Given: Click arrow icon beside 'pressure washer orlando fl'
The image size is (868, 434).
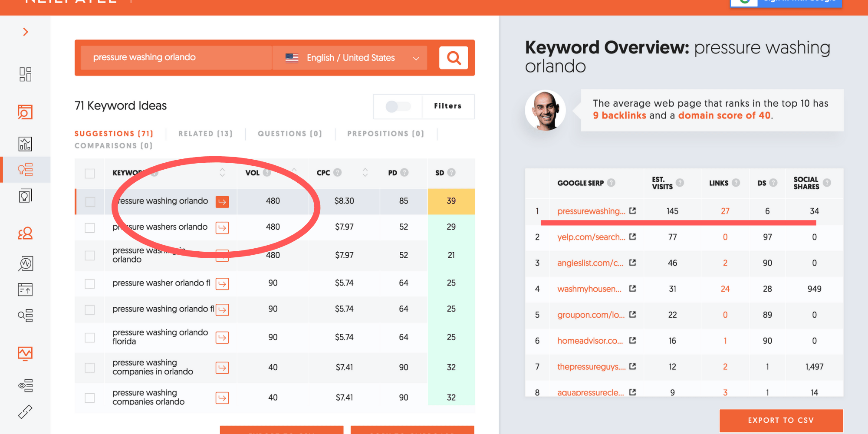Looking at the screenshot, I should (x=222, y=284).
